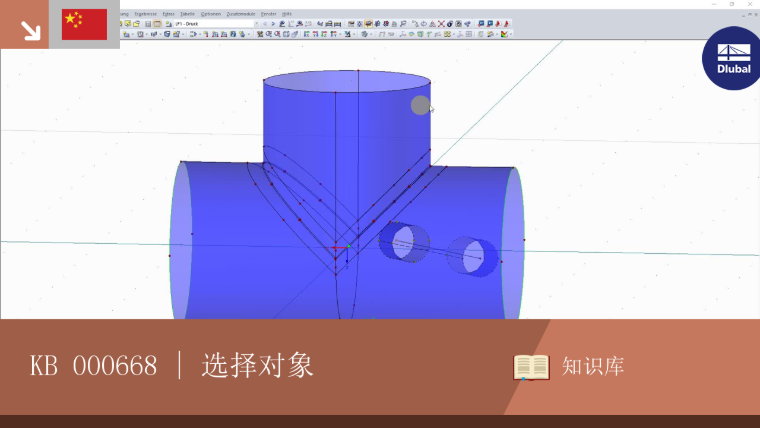Click the open book knowledge base icon
Viewport: 760px width, 428px height.
click(x=531, y=367)
